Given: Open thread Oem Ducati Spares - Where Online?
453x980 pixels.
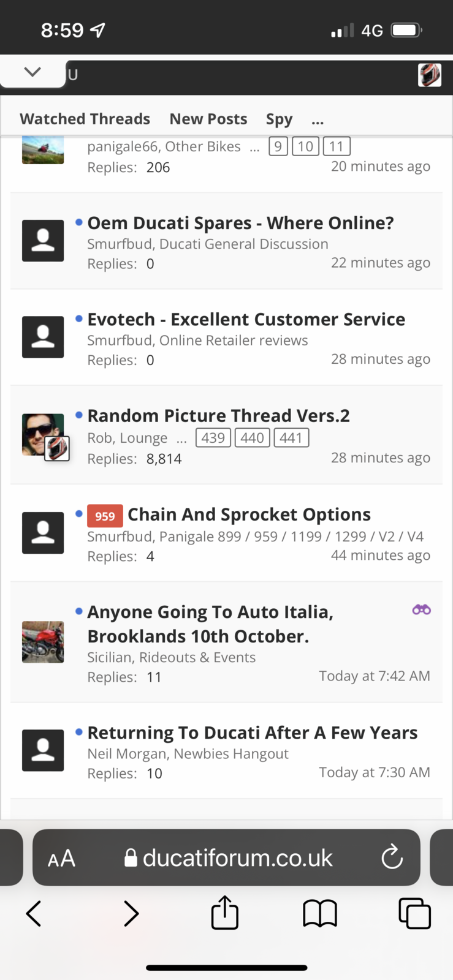Looking at the screenshot, I should click(x=240, y=223).
